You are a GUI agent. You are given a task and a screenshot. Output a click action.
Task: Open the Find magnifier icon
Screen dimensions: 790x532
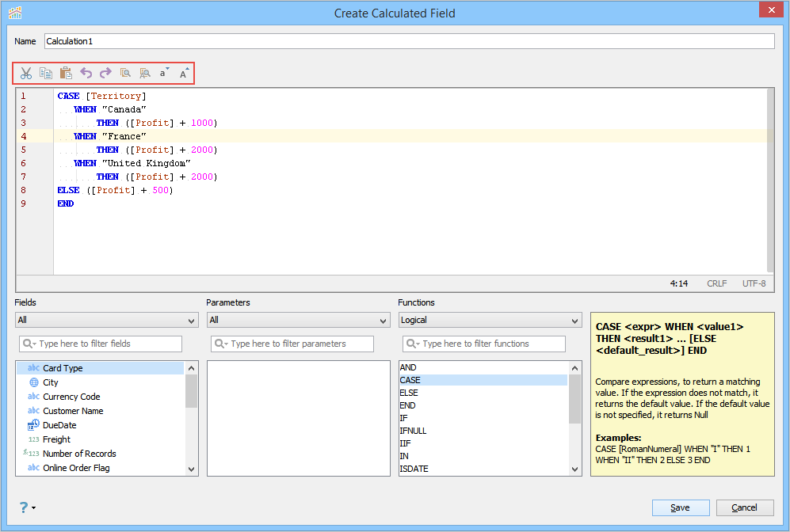pos(125,74)
